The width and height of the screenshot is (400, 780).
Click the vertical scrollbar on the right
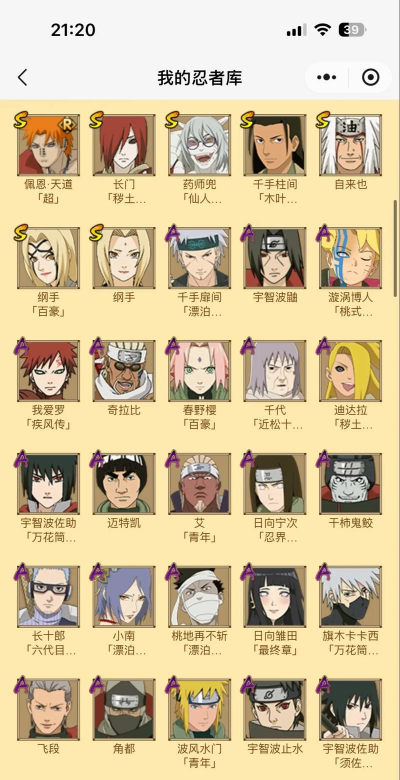point(396,249)
